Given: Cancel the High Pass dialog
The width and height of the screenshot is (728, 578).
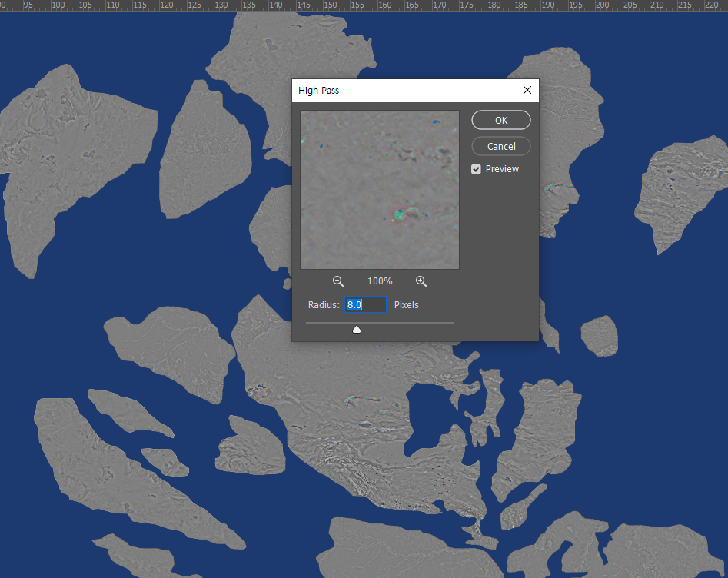Looking at the screenshot, I should (x=501, y=146).
